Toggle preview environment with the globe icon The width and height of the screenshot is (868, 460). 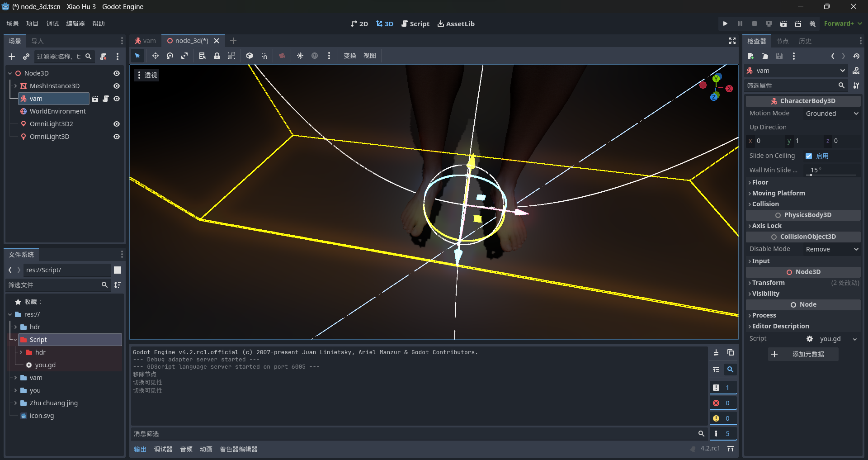pyautogui.click(x=315, y=56)
